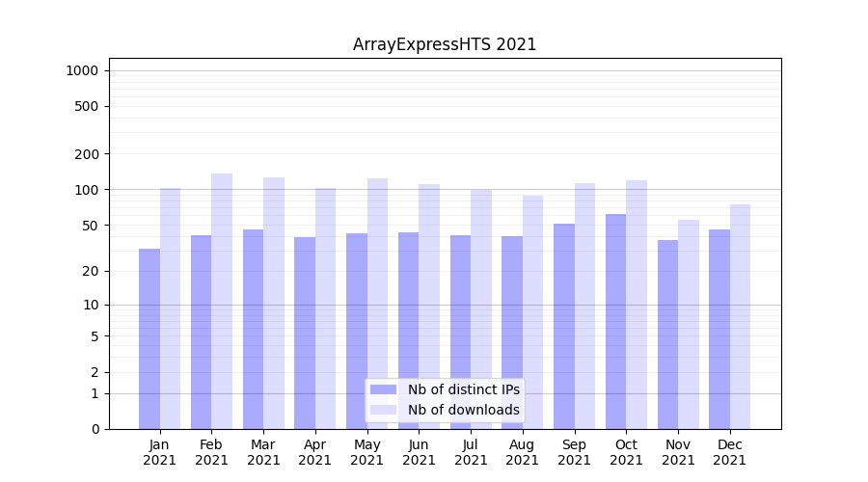Select the Mar 2021 distinct IPs bar
This screenshot has width=868, height=482.
[x=253, y=329]
